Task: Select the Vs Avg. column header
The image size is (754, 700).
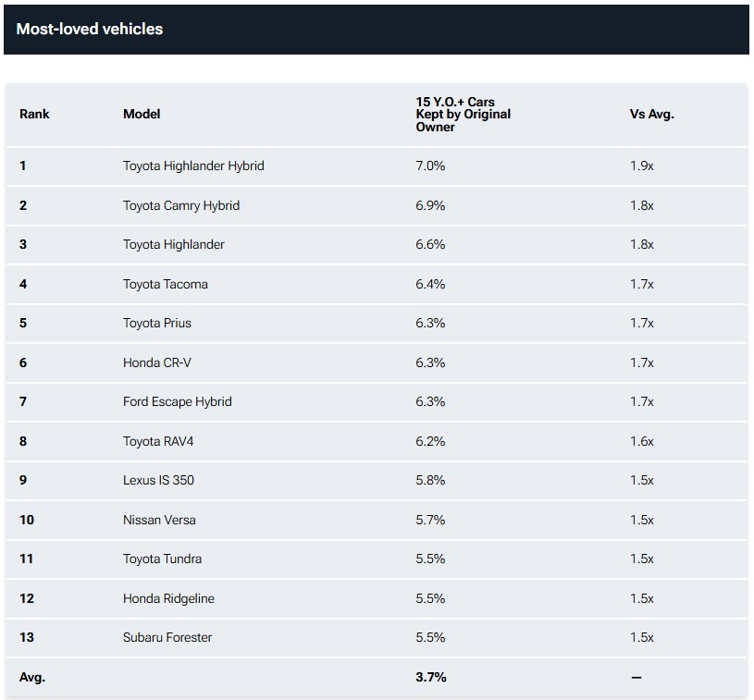Action: pos(651,114)
